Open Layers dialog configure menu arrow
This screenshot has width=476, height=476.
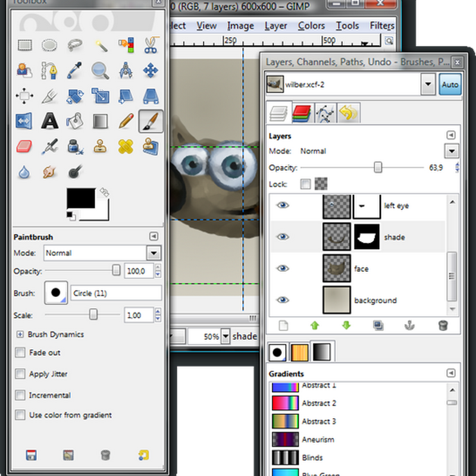tap(451, 135)
